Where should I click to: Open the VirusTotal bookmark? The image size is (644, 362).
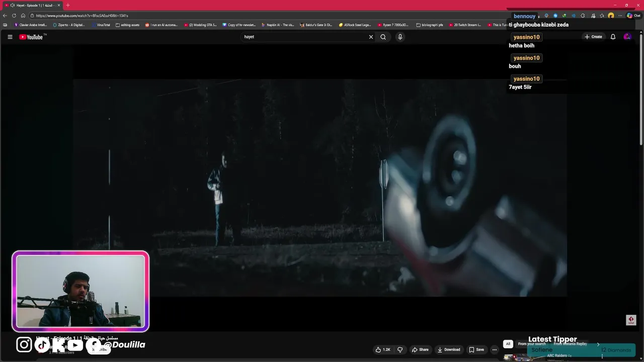(x=101, y=25)
